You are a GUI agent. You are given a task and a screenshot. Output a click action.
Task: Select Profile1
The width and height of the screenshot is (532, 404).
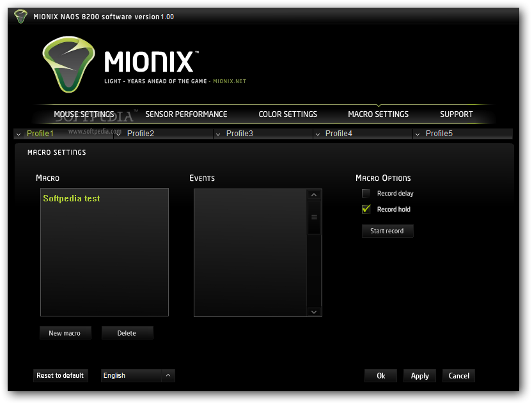(40, 134)
